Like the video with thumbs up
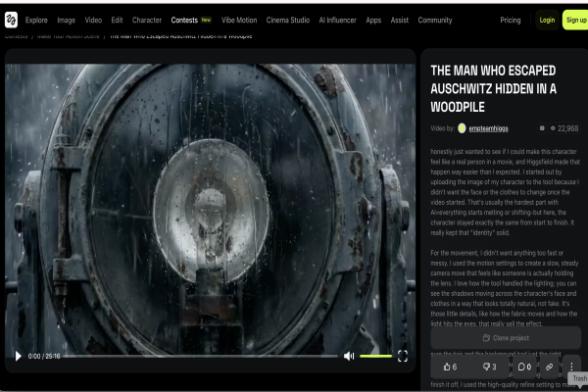Screen dimensions: 588x392 449,367
